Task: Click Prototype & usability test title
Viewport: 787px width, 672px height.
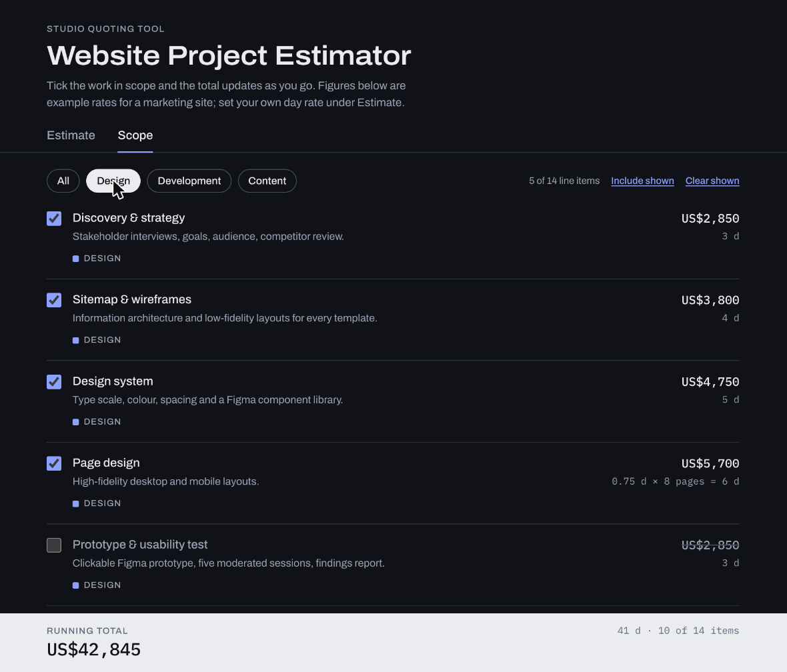Action: [140, 545]
